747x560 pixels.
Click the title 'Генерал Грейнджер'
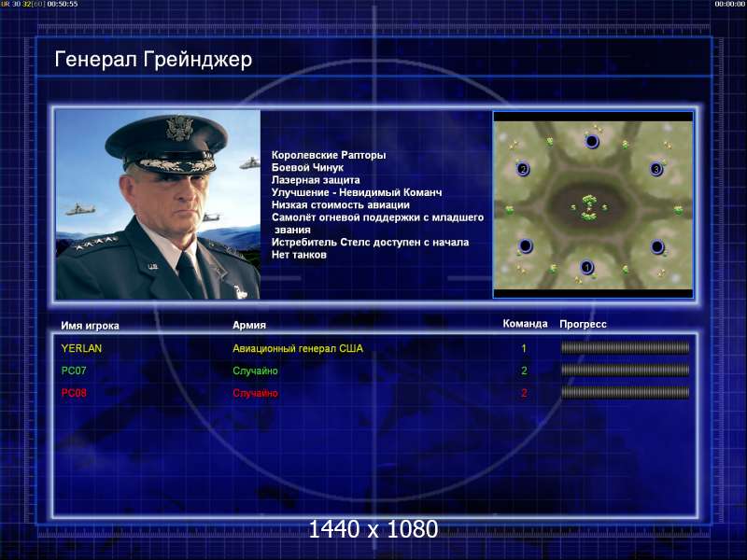(x=153, y=60)
